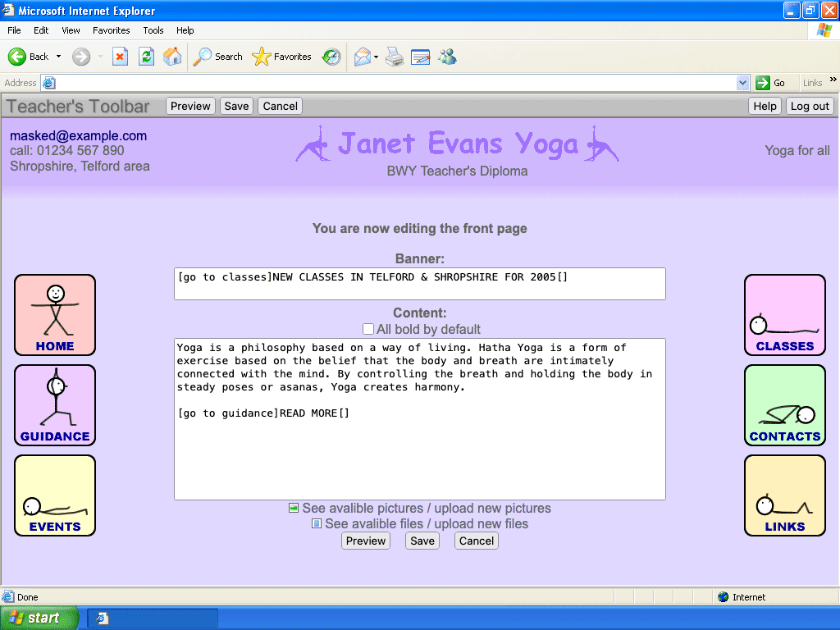Open the Windows start button

click(x=39, y=619)
